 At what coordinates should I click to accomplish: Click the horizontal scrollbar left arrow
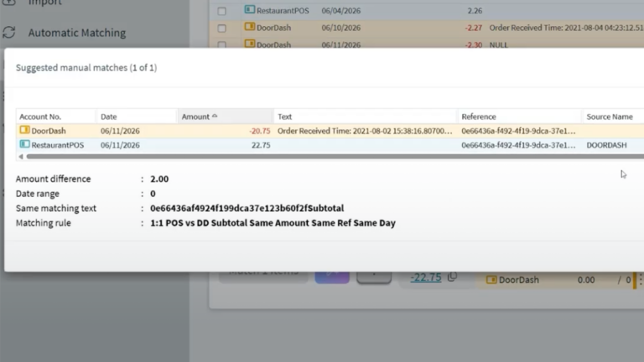(20, 157)
